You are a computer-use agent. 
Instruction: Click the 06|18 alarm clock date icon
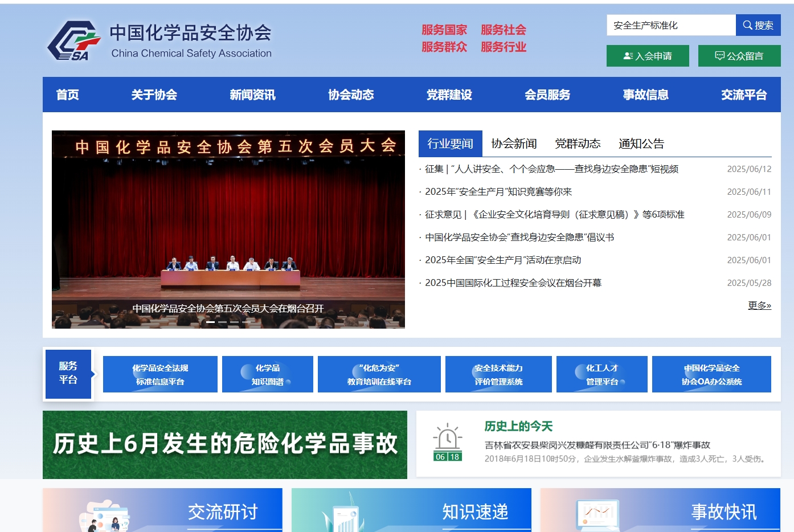pyautogui.click(x=448, y=443)
